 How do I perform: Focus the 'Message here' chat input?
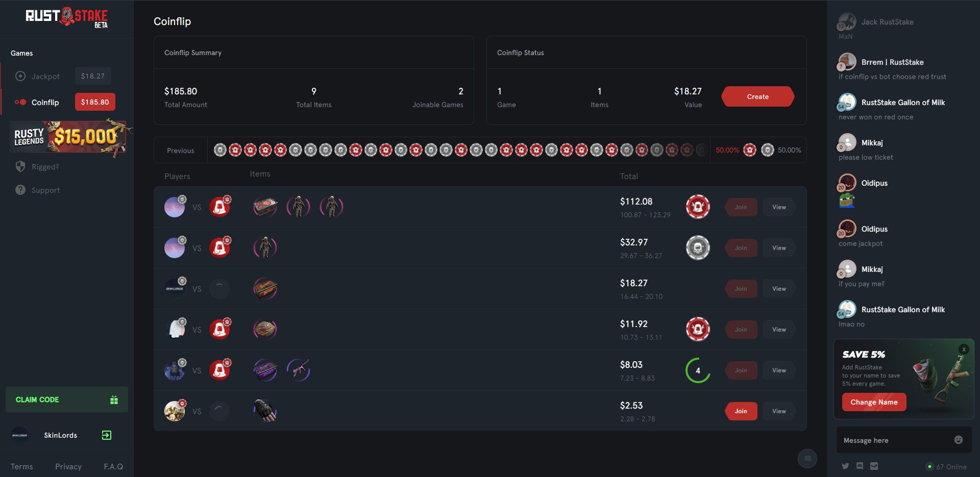[893, 440]
